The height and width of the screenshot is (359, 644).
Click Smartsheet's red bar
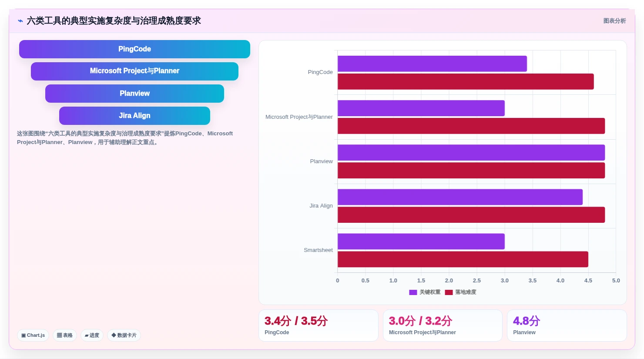(x=463, y=259)
